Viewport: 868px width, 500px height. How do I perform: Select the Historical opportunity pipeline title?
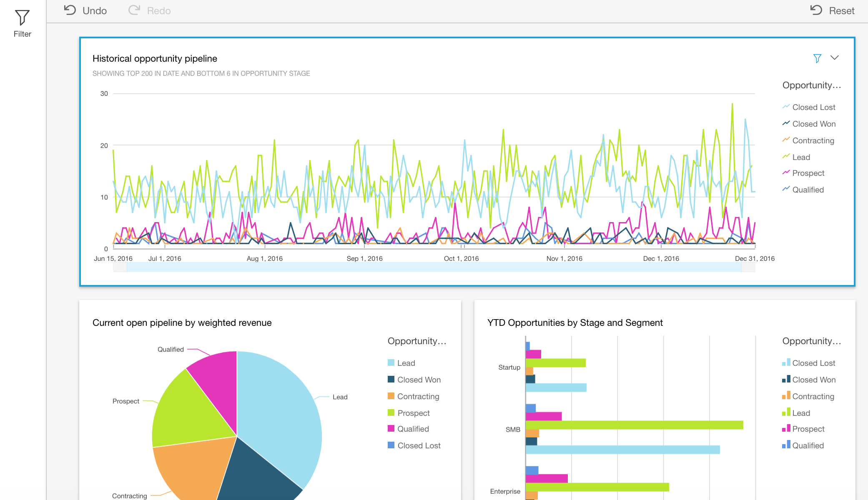155,58
